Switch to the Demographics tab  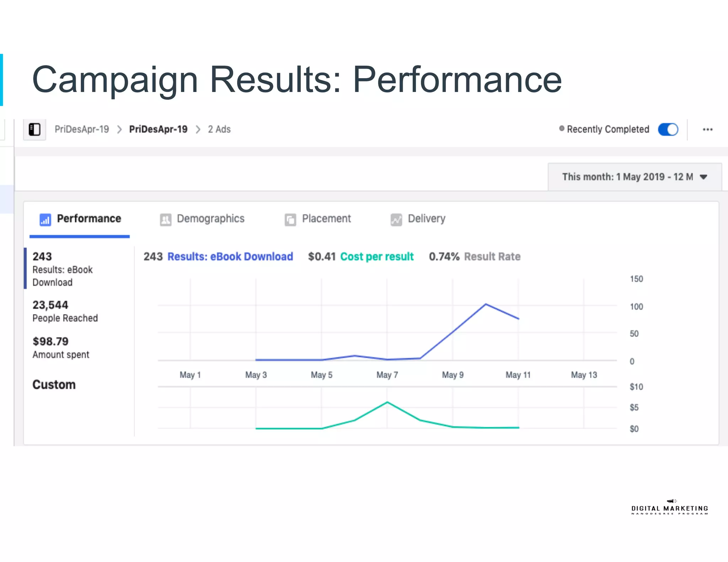coord(202,219)
